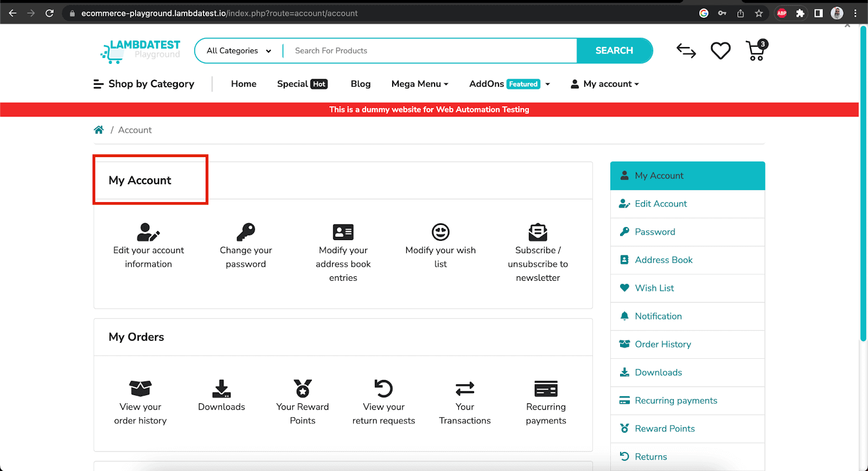The image size is (868, 471).
Task: Expand the All Categories dropdown
Action: (239, 51)
